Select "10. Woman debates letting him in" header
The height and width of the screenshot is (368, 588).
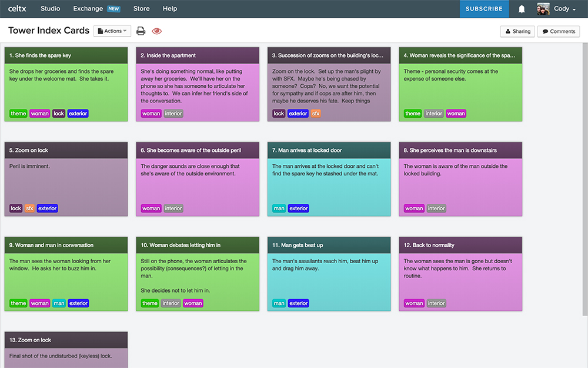pos(198,245)
